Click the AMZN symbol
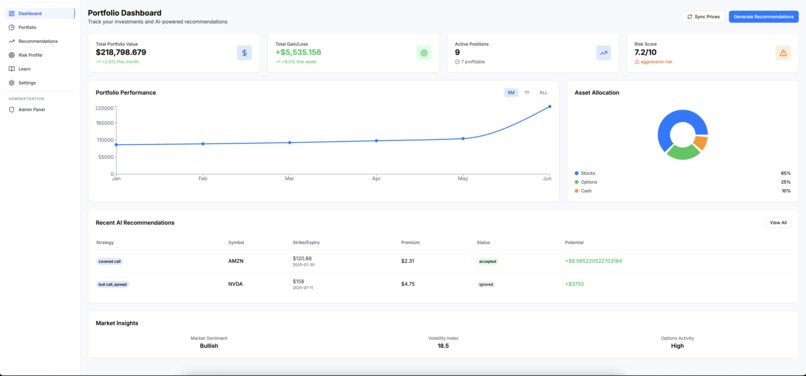The width and height of the screenshot is (806, 376). [x=235, y=261]
